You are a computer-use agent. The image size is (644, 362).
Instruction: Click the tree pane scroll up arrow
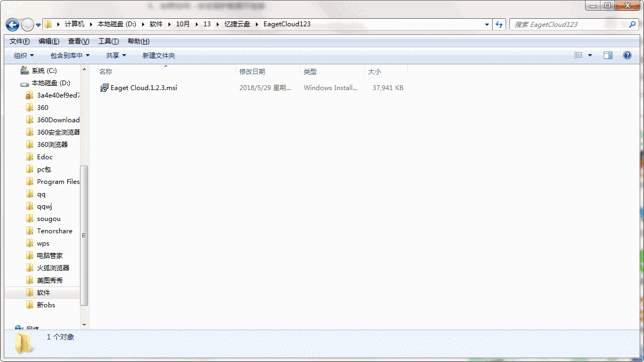point(84,69)
